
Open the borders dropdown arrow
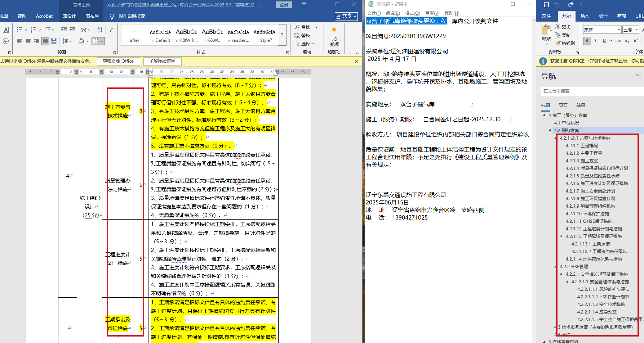pos(102,41)
